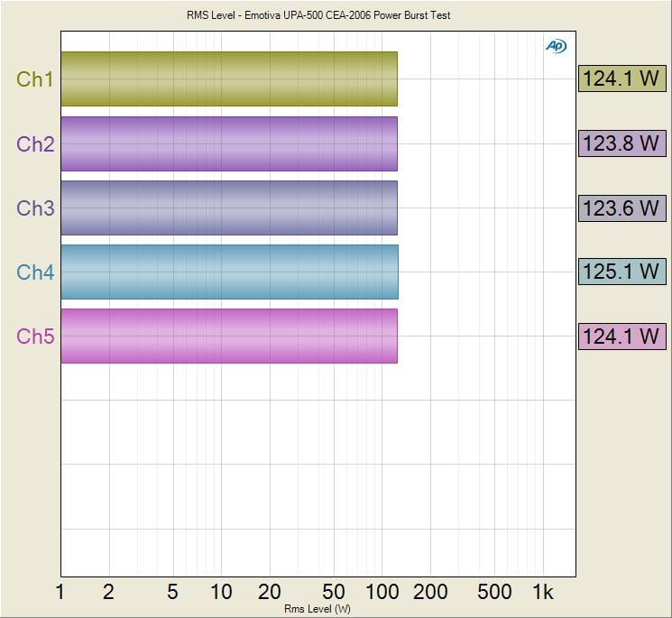The width and height of the screenshot is (672, 618).
Task: Click the Ch4 channel label
Action: pyautogui.click(x=35, y=272)
